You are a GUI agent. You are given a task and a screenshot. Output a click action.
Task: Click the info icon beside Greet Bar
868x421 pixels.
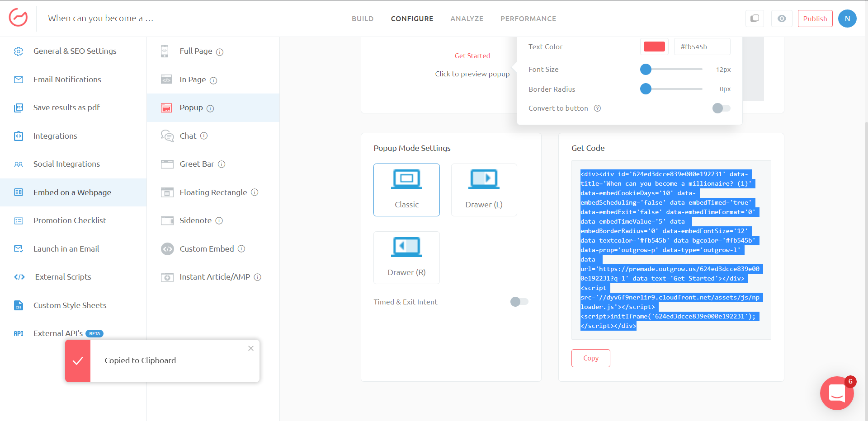222,164
